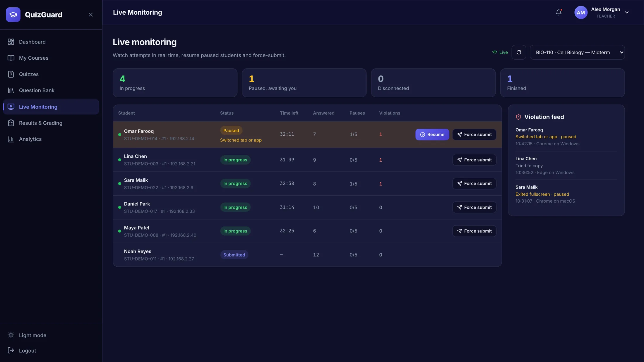
Task: Go to My Courses
Action: pos(51,58)
